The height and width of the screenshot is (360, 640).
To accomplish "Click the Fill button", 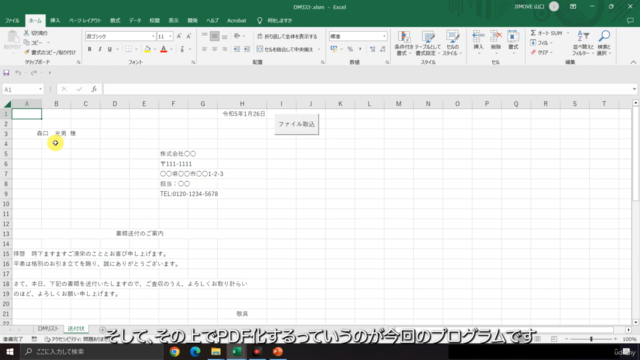I will [x=541, y=43].
